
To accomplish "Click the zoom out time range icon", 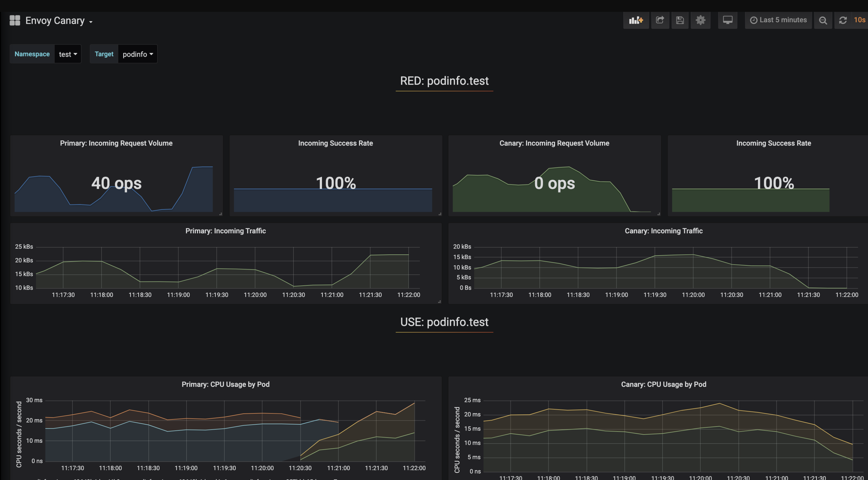I will (x=823, y=20).
